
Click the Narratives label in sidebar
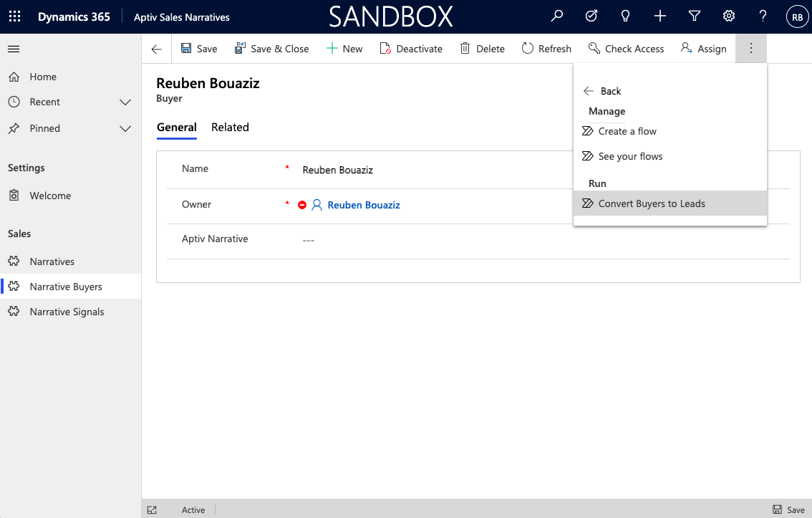52,262
